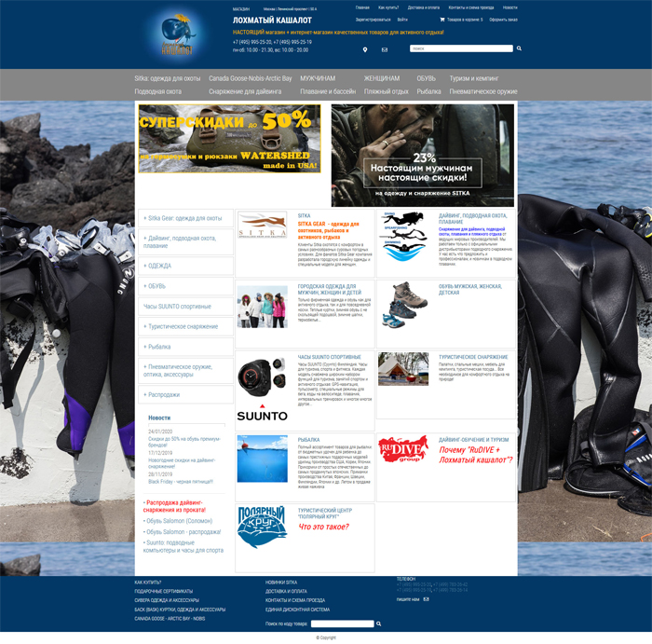Open Туризм и кемпинг nav category
652x644 pixels.
click(x=474, y=78)
